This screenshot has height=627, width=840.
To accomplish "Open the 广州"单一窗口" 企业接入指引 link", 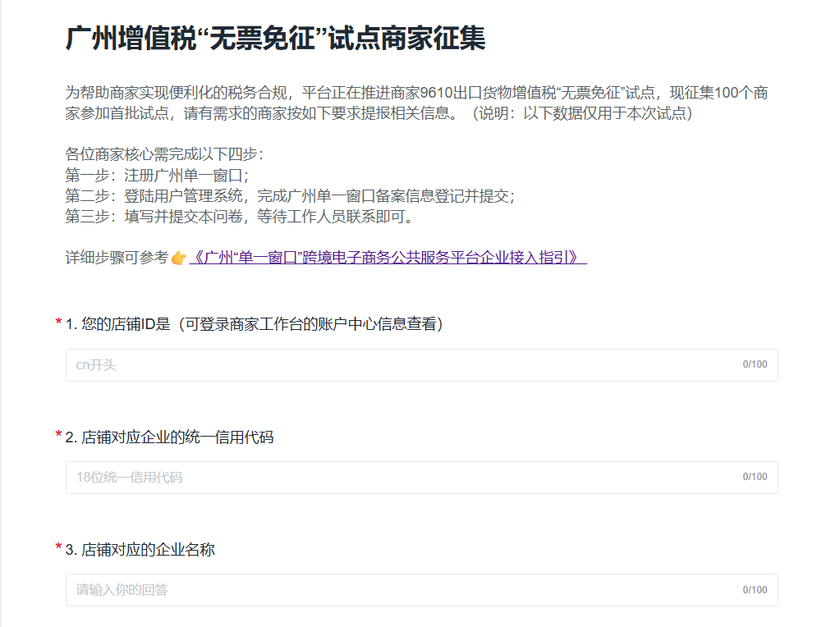I will click(387, 258).
